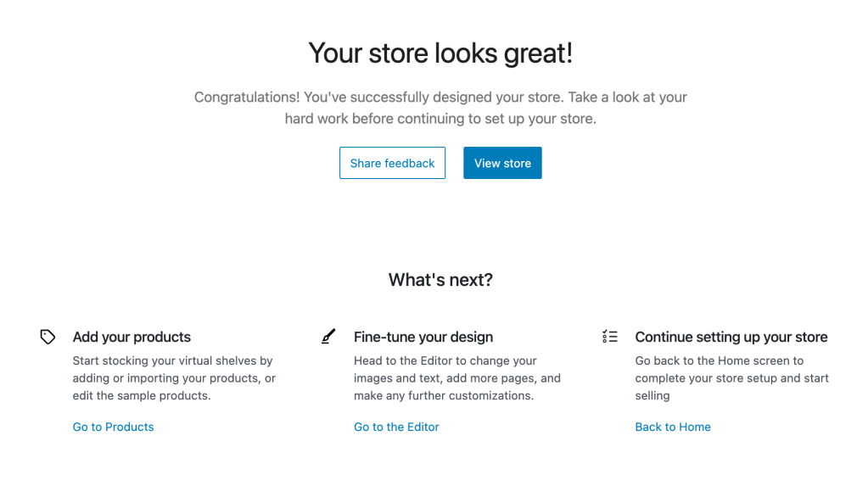Click the 'edit the sample products' text line

click(x=141, y=395)
